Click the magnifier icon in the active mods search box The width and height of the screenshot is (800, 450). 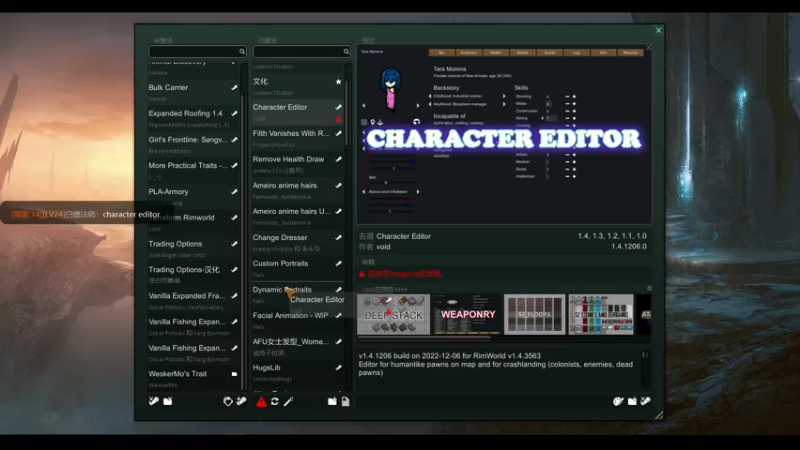(346, 52)
